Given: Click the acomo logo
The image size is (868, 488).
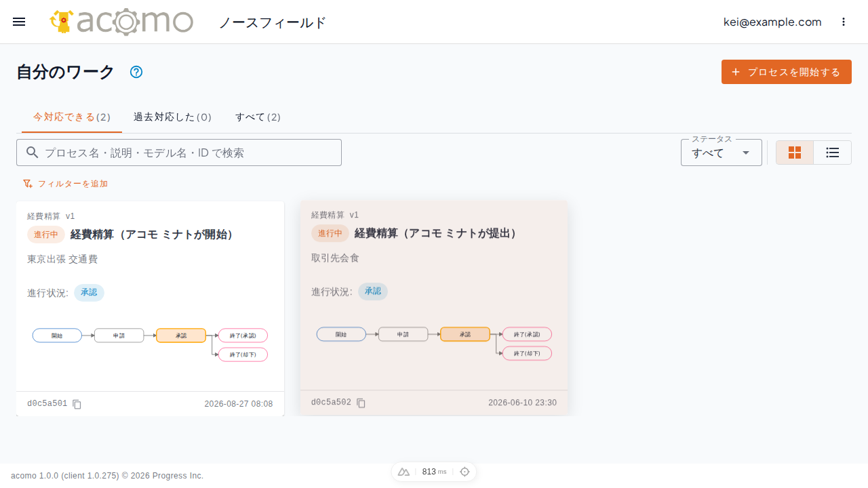Looking at the screenshot, I should point(121,22).
